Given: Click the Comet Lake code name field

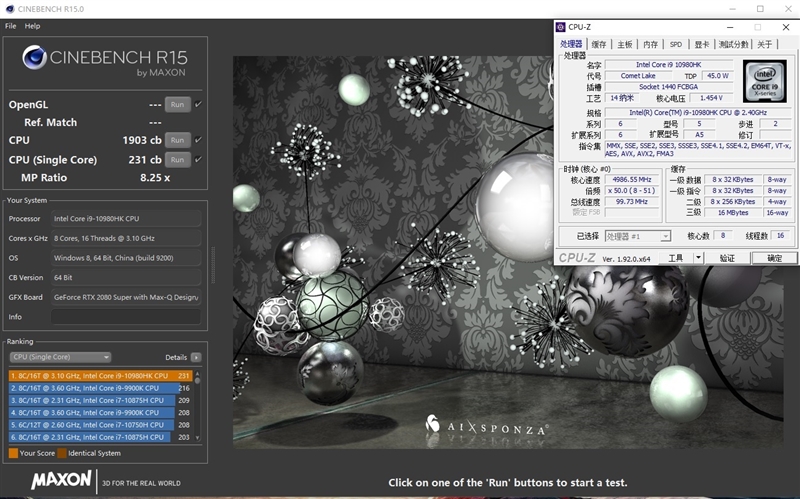Looking at the screenshot, I should click(x=638, y=76).
